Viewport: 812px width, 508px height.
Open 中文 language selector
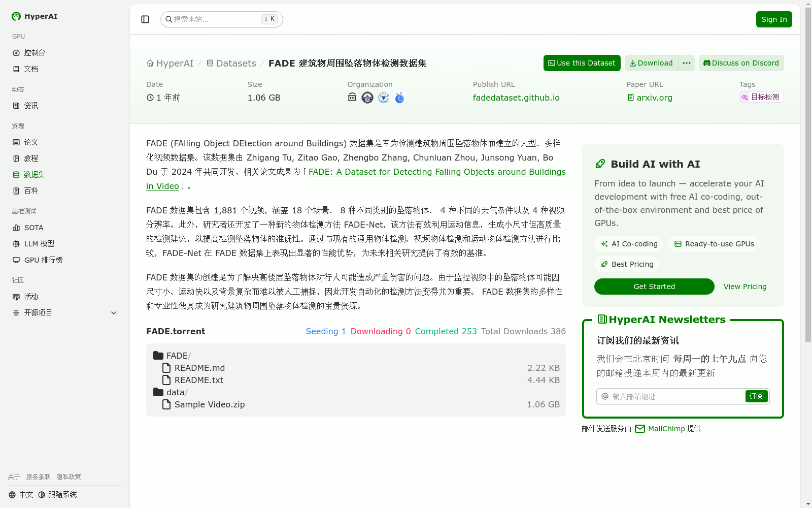click(x=21, y=495)
